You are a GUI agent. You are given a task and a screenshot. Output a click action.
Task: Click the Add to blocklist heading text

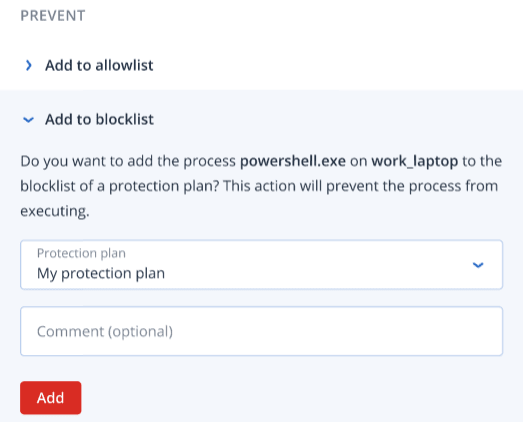[99, 119]
